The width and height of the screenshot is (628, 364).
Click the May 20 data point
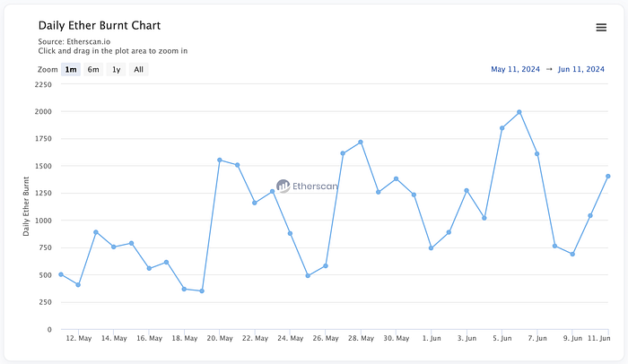click(220, 160)
